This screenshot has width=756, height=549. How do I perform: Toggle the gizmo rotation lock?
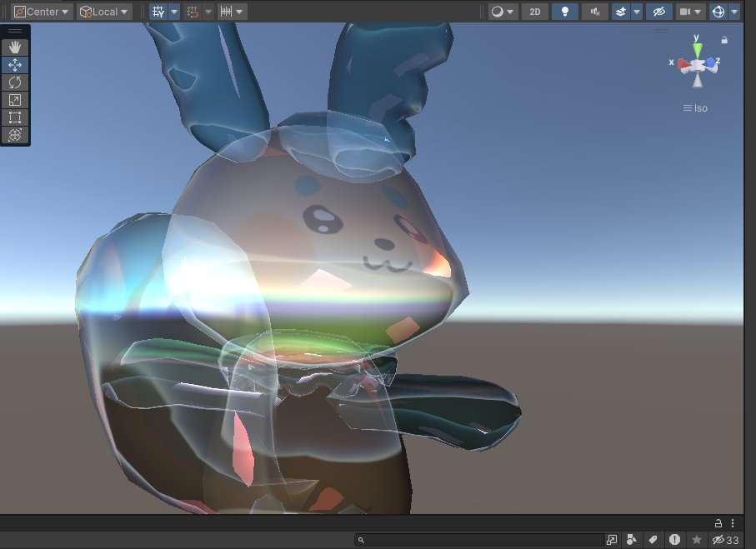724,40
